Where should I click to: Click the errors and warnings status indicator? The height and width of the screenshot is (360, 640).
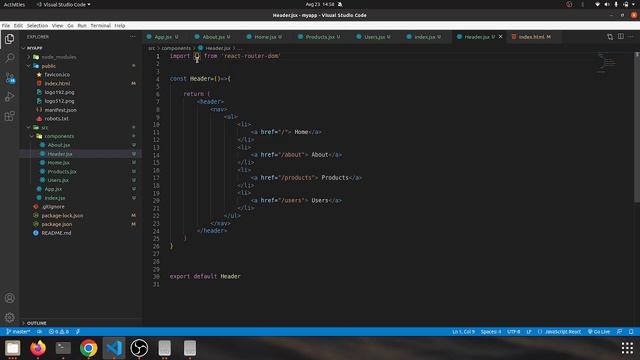point(59,332)
